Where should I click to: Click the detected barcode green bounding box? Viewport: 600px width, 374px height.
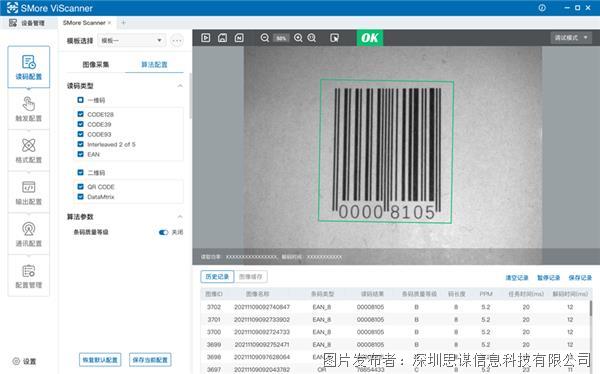coord(386,151)
